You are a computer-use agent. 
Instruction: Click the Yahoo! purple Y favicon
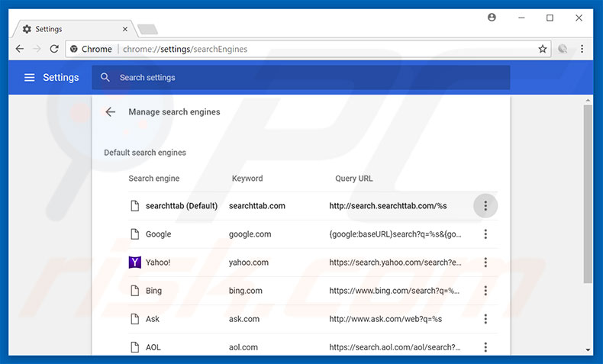point(134,263)
